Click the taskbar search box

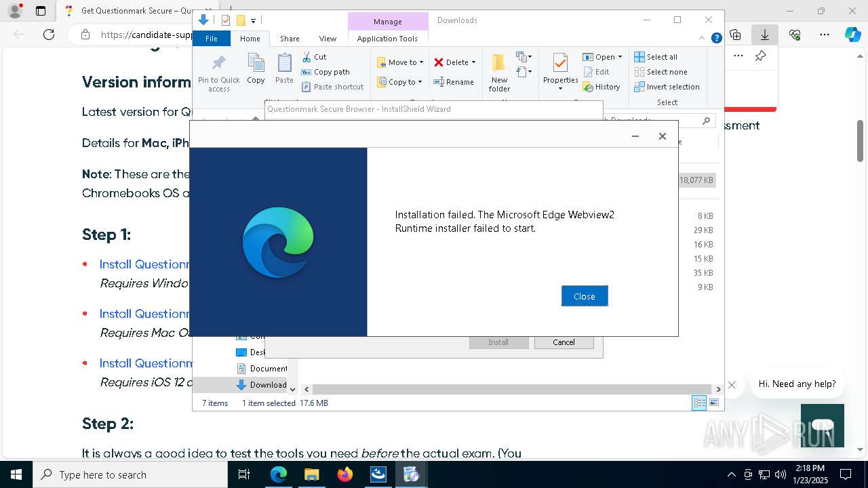[130, 474]
